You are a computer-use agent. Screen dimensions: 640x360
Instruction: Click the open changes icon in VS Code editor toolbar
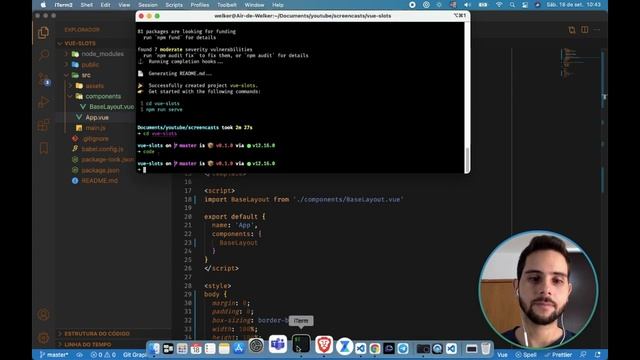[572, 29]
